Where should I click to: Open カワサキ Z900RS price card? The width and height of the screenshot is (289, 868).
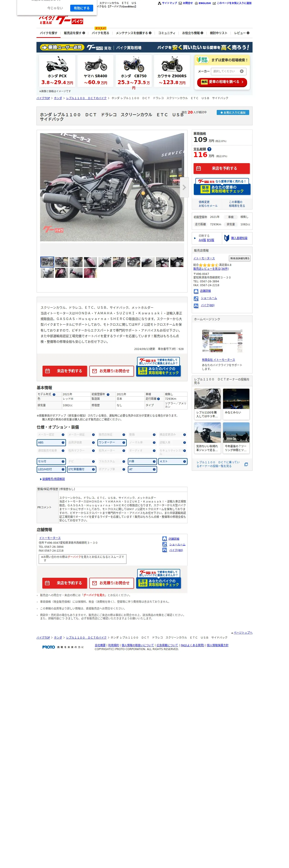tap(172, 71)
